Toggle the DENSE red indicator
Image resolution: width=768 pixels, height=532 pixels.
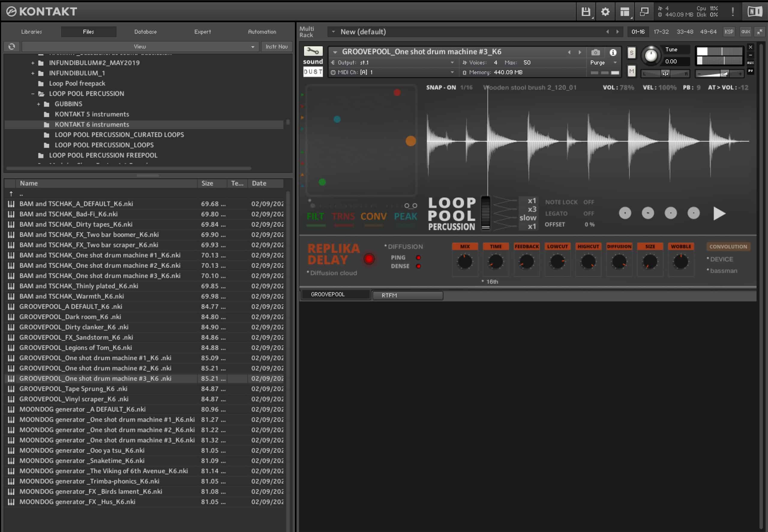coord(418,266)
